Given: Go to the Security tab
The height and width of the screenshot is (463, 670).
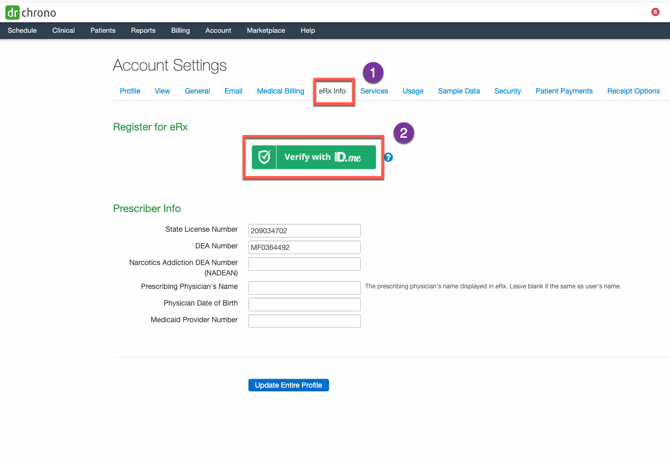Looking at the screenshot, I should tap(507, 91).
